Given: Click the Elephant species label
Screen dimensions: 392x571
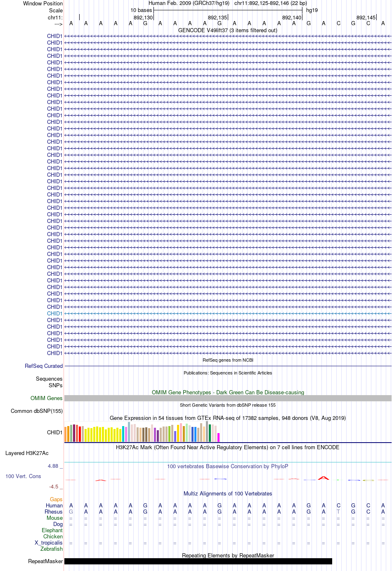Looking at the screenshot, I should pyautogui.click(x=52, y=530).
